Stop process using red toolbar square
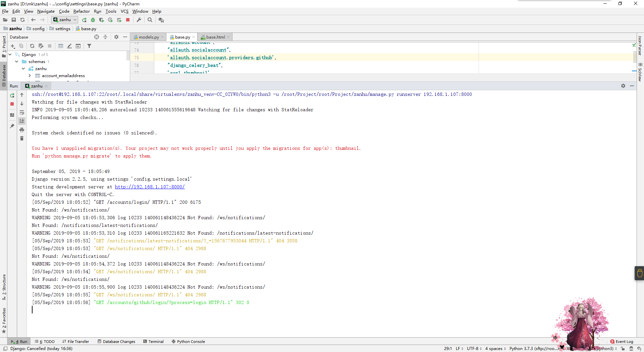 (x=128, y=20)
